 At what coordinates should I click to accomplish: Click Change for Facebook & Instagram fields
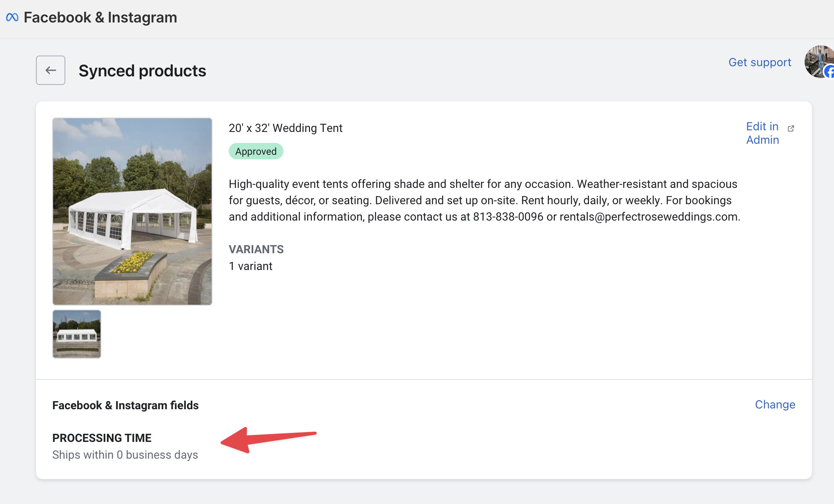coord(775,404)
